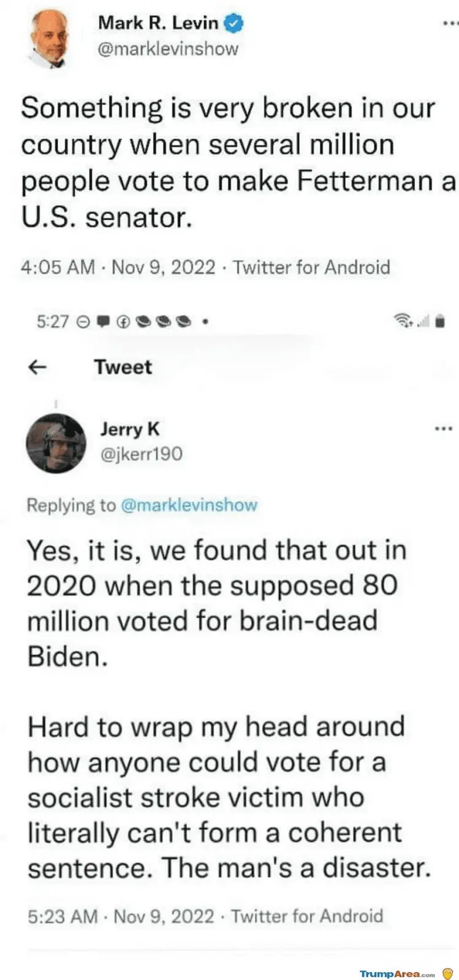Tap the back arrow beside Tweet
The height and width of the screenshot is (980, 459).
tap(38, 367)
